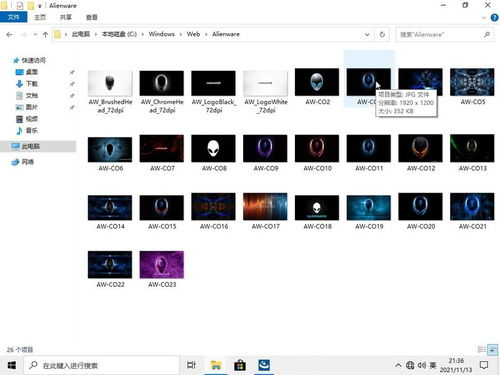Open the 查看 ribbon tab
Image resolution: width=500 pixels, height=375 pixels.
pos(92,17)
